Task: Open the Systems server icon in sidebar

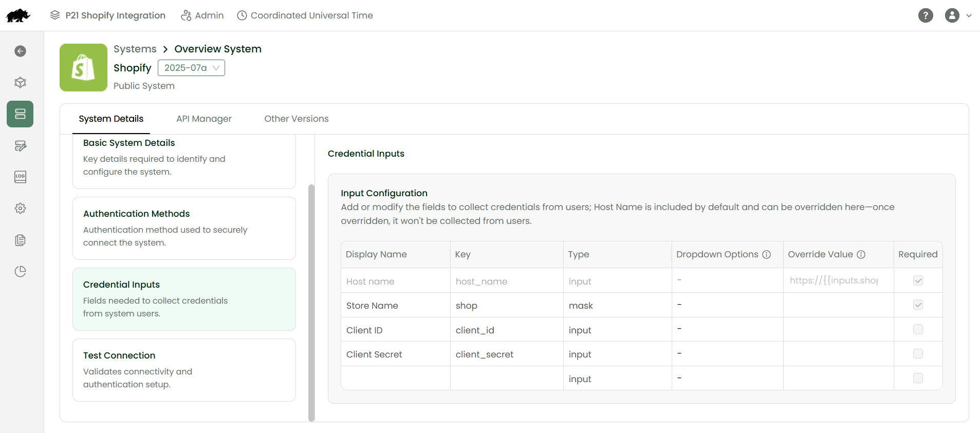Action: [x=20, y=114]
